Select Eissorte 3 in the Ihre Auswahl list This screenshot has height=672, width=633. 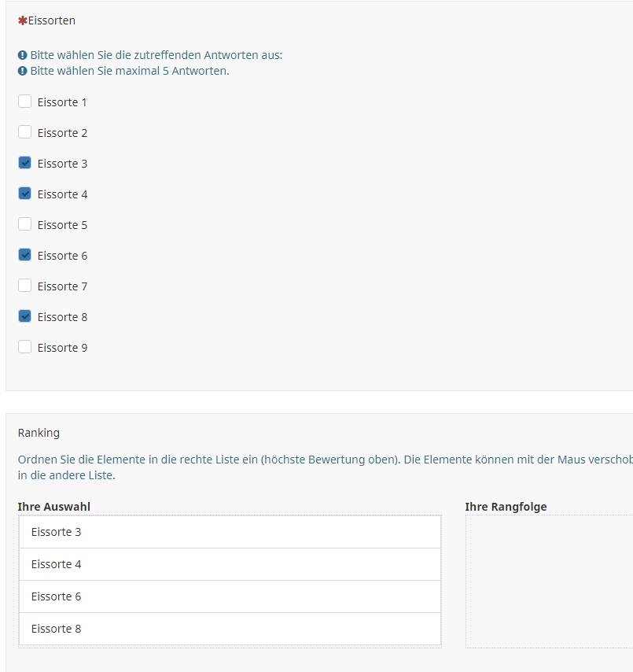click(229, 532)
